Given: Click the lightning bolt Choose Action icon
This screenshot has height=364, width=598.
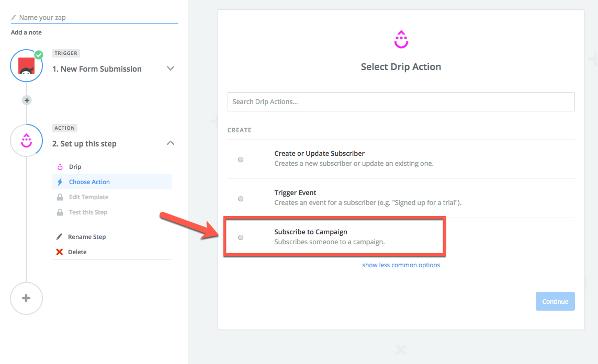Looking at the screenshot, I should point(60,182).
